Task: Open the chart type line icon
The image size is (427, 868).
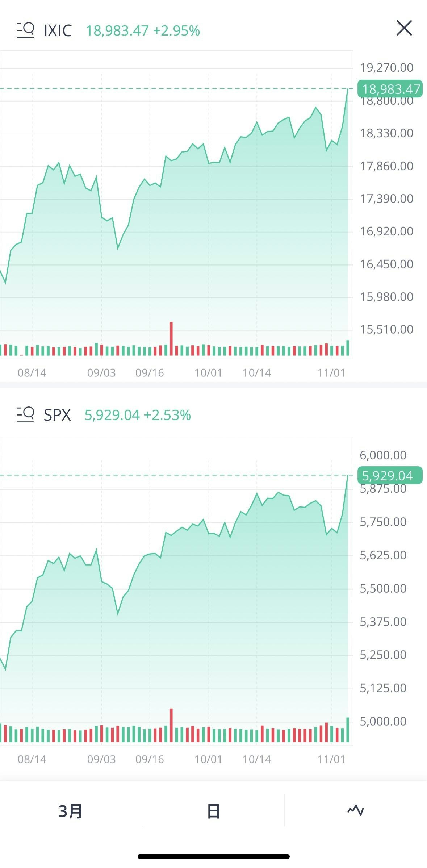Action: pos(356,810)
